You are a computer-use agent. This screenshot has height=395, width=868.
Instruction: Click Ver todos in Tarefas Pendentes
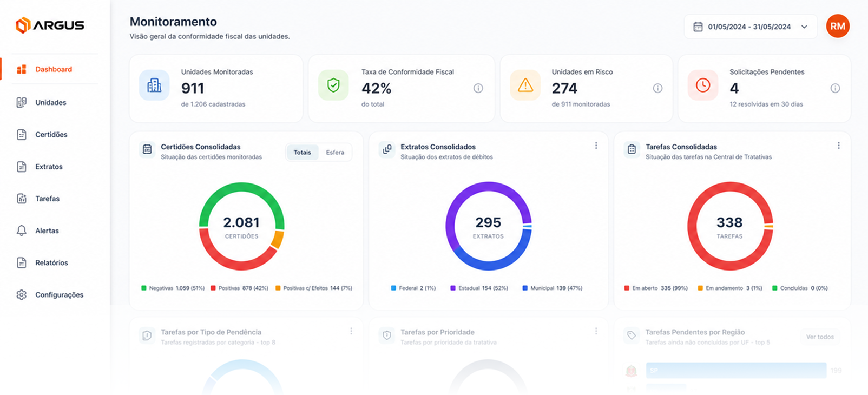tap(820, 337)
